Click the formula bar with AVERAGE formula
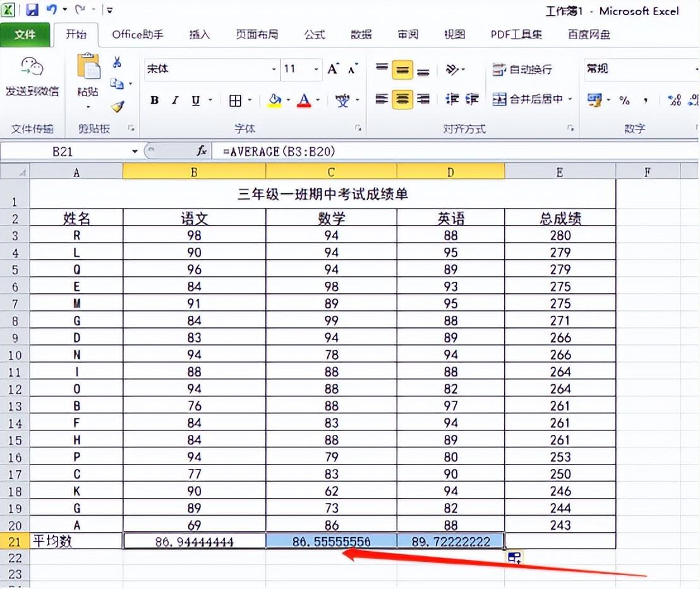This screenshot has height=589, width=700. 456,152
